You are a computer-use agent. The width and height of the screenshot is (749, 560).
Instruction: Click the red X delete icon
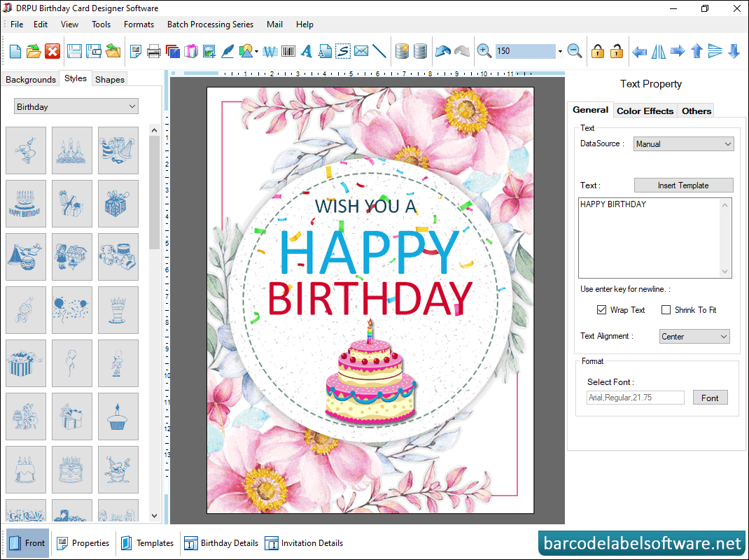click(52, 50)
